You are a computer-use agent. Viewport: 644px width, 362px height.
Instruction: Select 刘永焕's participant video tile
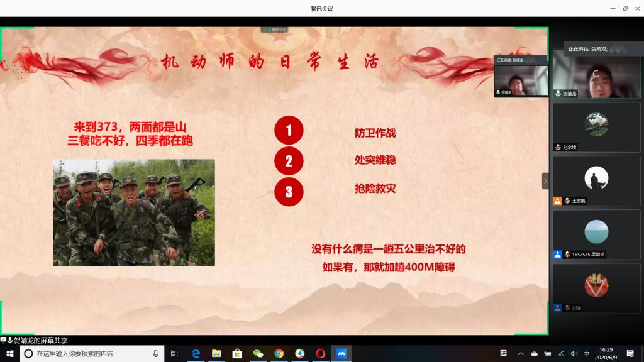coord(596,127)
